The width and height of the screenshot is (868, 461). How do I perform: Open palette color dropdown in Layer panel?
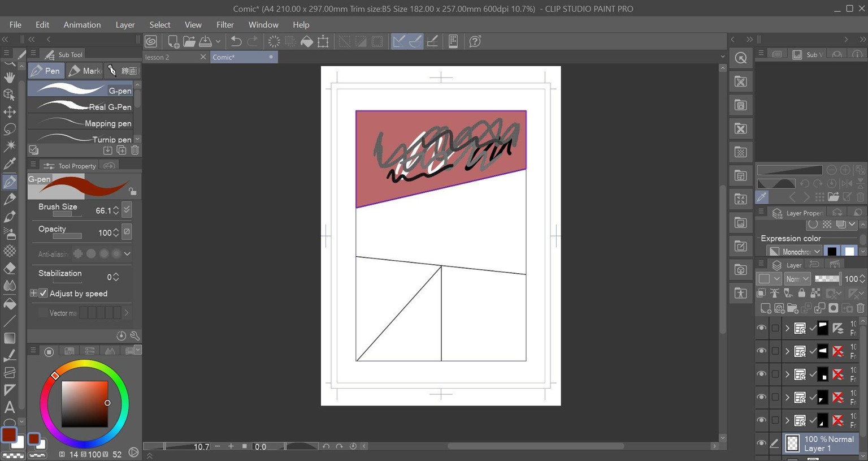[x=769, y=279]
